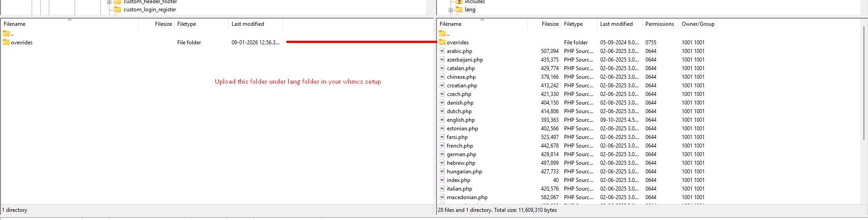The width and height of the screenshot is (868, 220).
Task: Sort remote files by Filesize column
Action: (x=550, y=24)
